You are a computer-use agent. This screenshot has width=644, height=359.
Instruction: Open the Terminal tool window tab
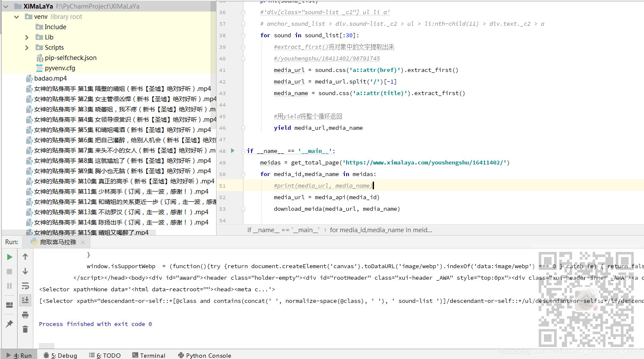click(148, 355)
